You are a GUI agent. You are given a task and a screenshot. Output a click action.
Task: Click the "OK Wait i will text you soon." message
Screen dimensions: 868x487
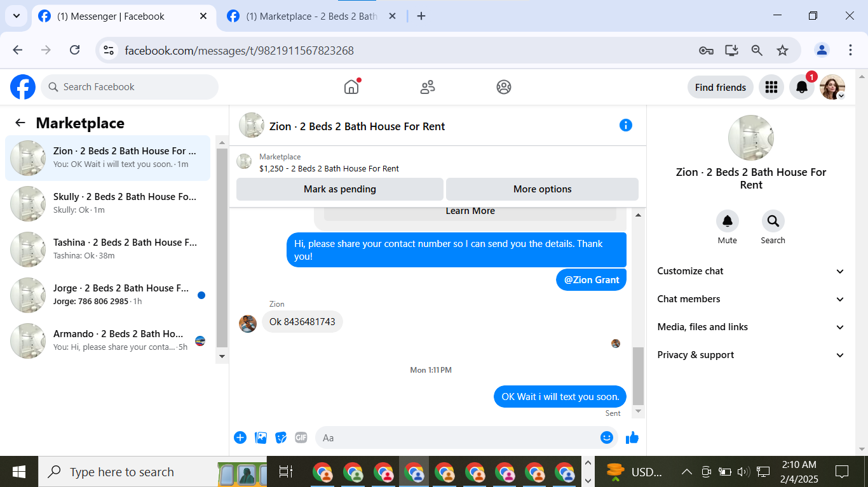tap(560, 397)
